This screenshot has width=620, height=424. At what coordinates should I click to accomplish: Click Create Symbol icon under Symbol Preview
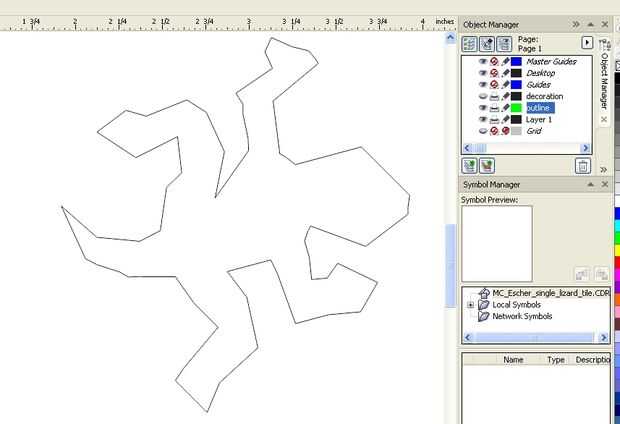pos(601,274)
